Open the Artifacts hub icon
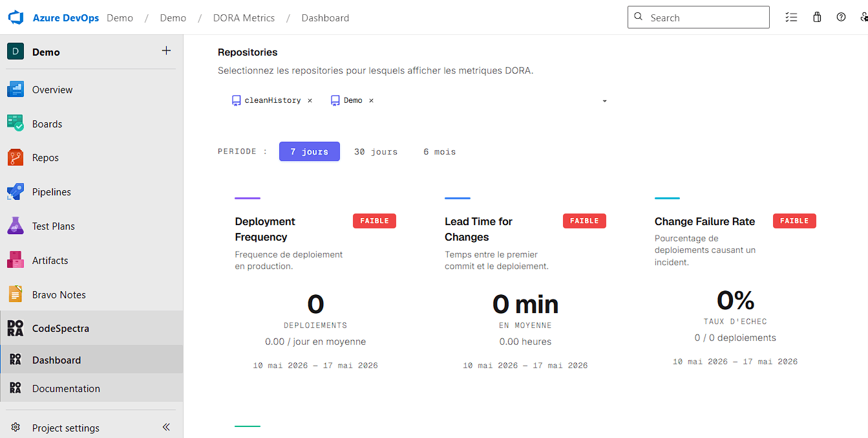Screen dimensions: 868x438 tap(16, 260)
